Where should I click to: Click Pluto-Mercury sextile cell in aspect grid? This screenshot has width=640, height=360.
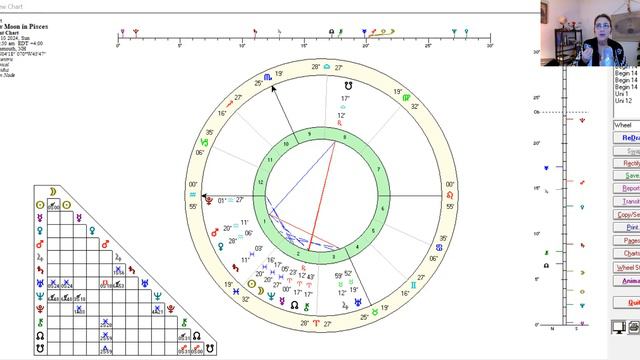79,309
